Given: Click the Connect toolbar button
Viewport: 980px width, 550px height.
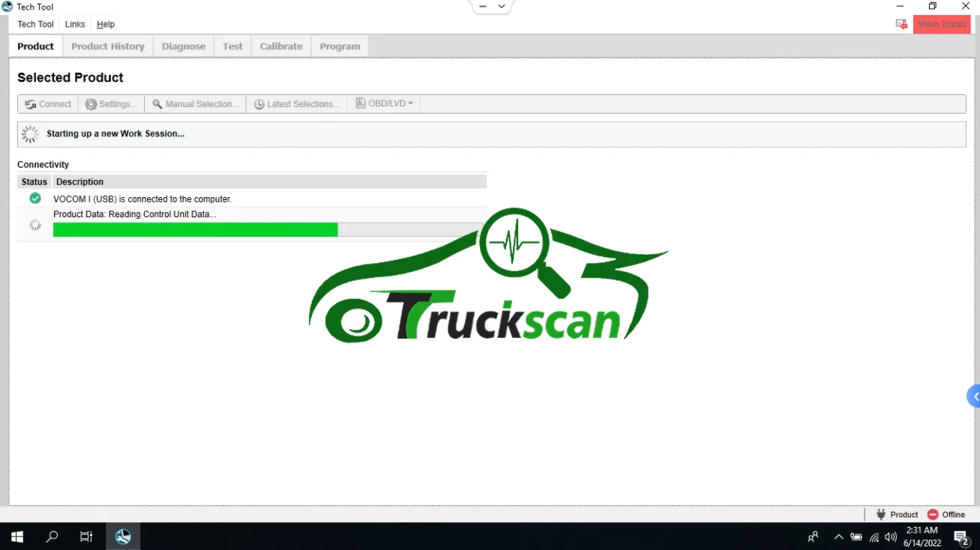Looking at the screenshot, I should [48, 104].
